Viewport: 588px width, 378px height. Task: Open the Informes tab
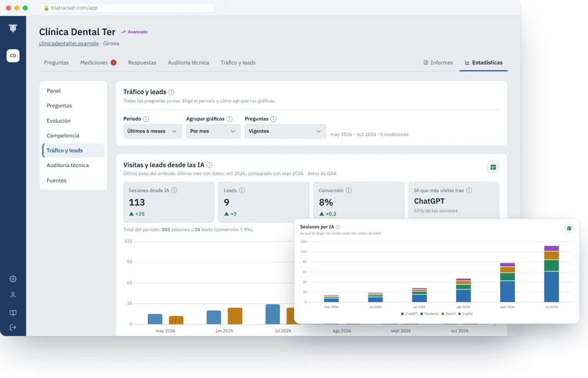coord(438,62)
